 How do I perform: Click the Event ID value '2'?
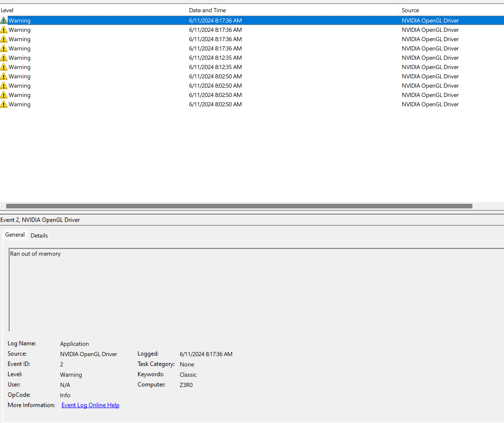tap(62, 364)
